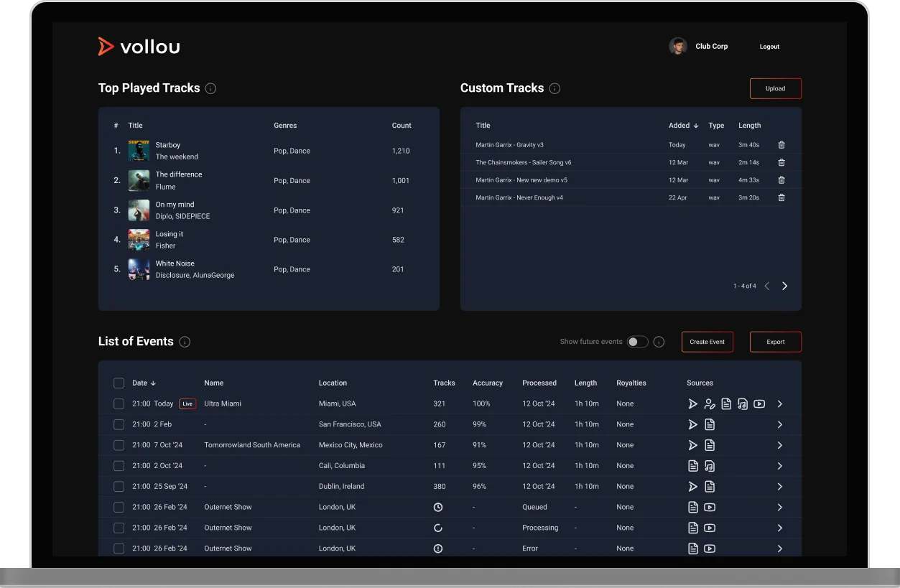Image resolution: width=900 pixels, height=588 pixels.
Task: Click the video source icon in the Queued row
Action: tap(710, 508)
